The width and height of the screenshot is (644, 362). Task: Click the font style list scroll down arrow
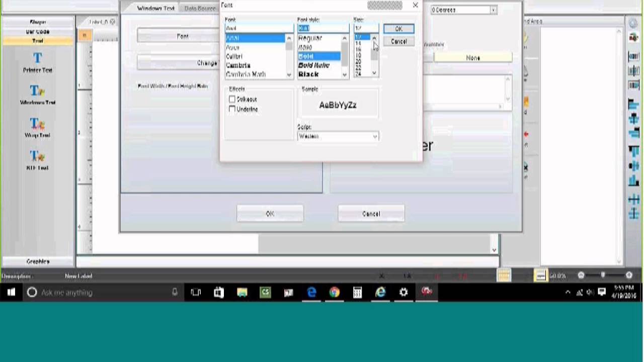(x=345, y=75)
